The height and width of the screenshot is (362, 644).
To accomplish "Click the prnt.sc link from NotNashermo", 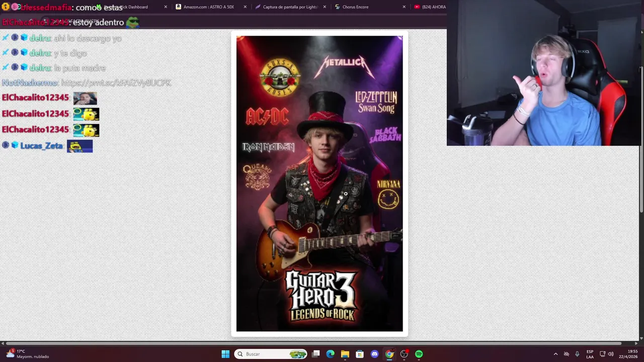I will coord(116,82).
